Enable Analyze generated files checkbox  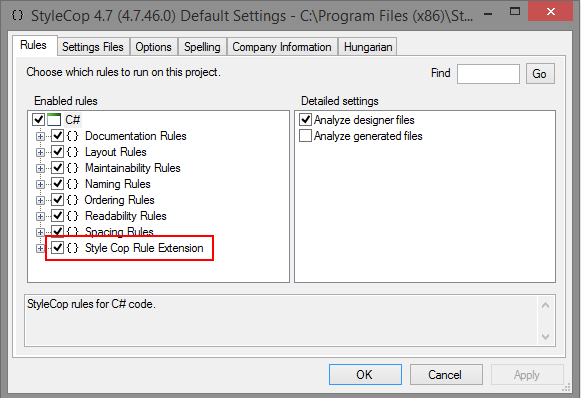[305, 136]
